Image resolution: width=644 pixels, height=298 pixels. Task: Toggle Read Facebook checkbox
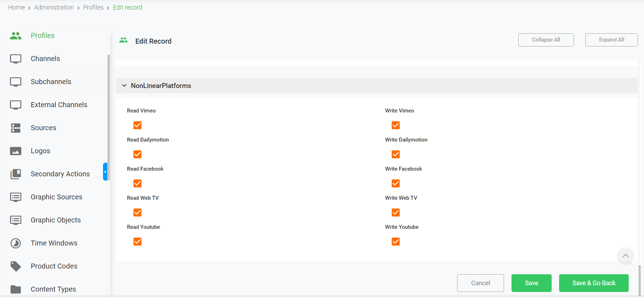coord(137,183)
